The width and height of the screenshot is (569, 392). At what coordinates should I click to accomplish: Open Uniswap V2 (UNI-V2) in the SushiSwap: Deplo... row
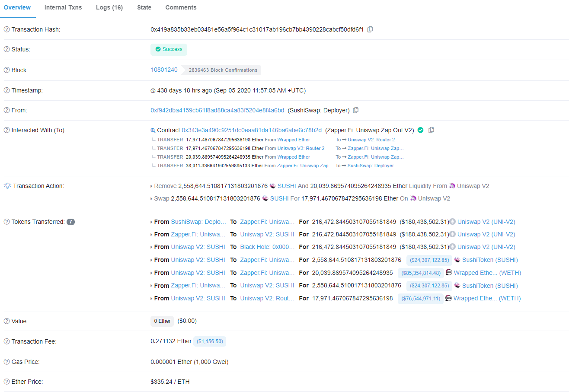coord(486,222)
